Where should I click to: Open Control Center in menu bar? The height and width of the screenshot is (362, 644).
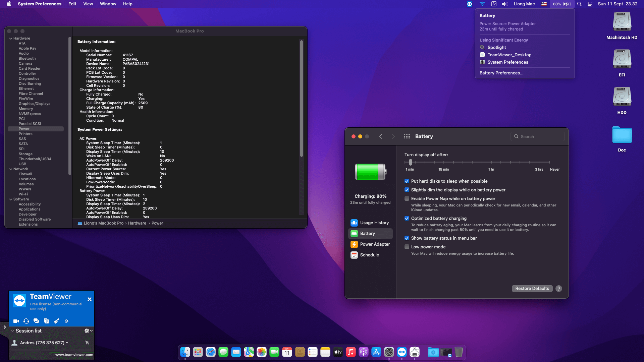[590, 4]
